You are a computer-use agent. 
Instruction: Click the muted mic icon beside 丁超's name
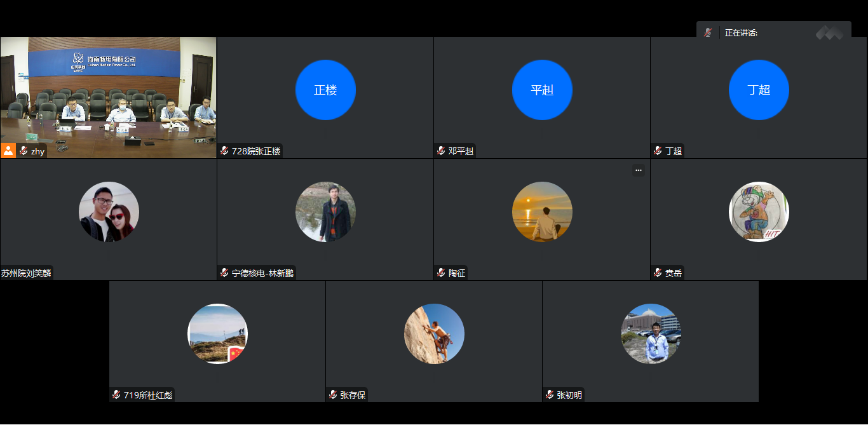click(658, 151)
